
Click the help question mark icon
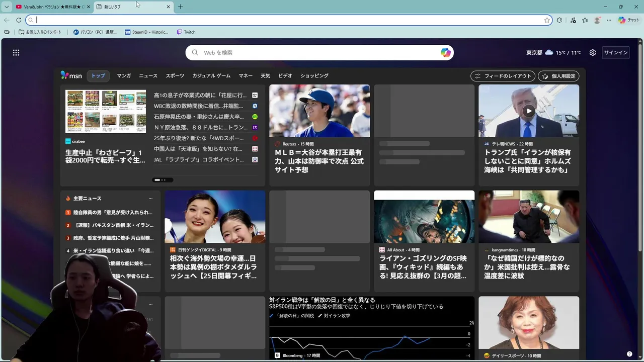(x=629, y=354)
